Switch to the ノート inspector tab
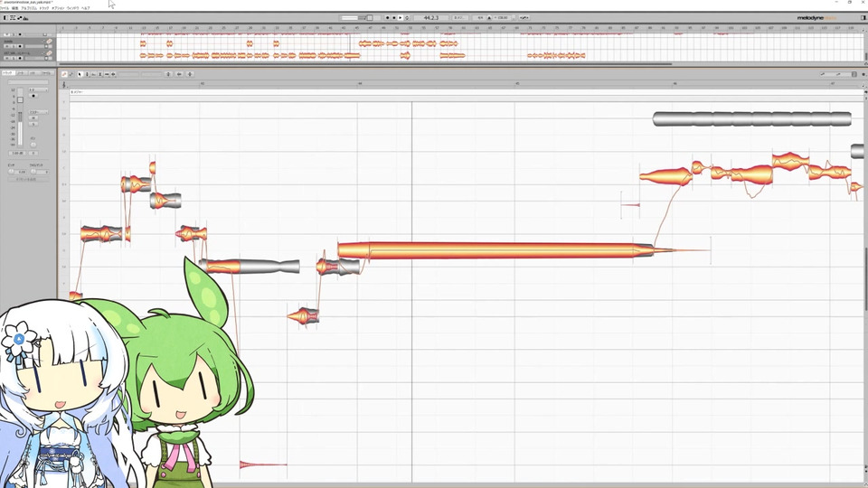This screenshot has width=868, height=488. click(21, 73)
